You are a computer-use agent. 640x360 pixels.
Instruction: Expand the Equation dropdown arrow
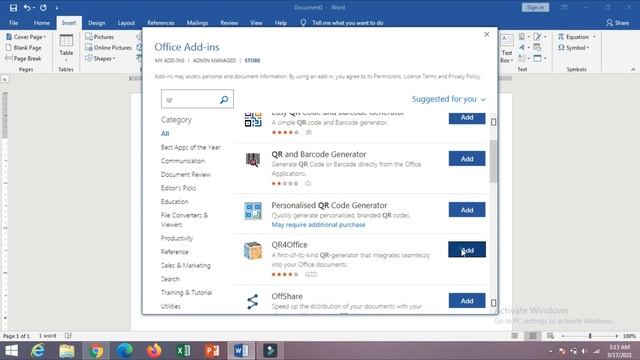point(594,37)
